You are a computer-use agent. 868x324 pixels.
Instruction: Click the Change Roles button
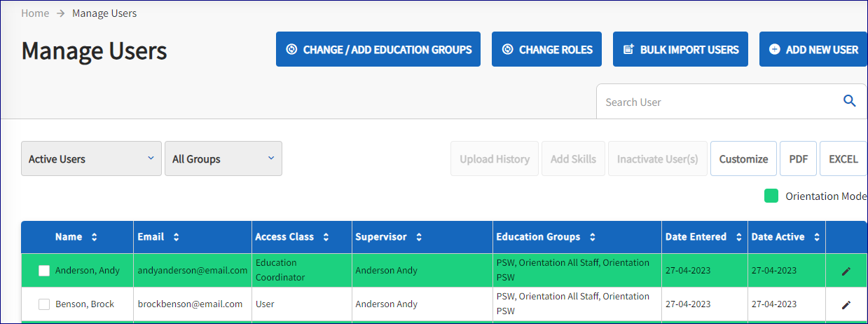click(546, 49)
